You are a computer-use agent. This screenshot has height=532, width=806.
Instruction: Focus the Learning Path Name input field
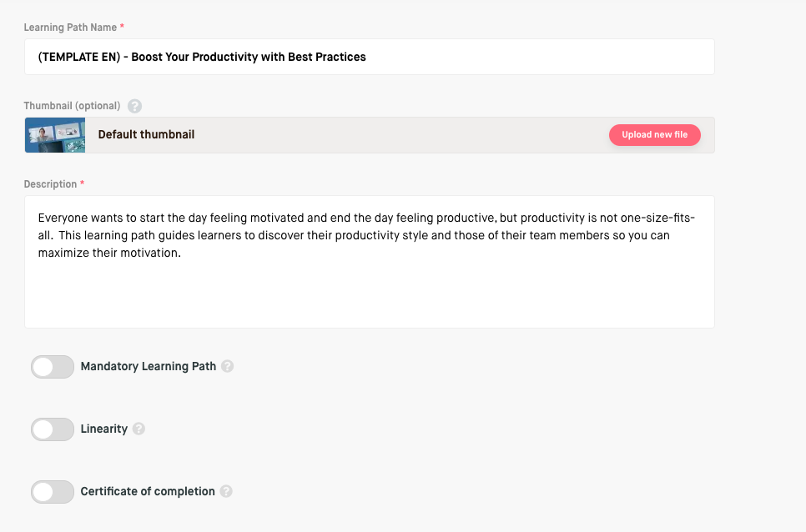point(370,57)
